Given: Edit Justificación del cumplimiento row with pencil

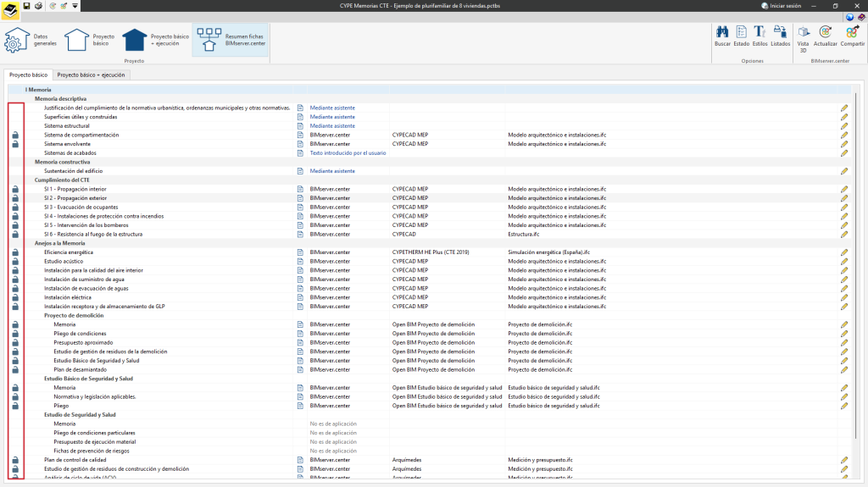Looking at the screenshot, I should [844, 108].
